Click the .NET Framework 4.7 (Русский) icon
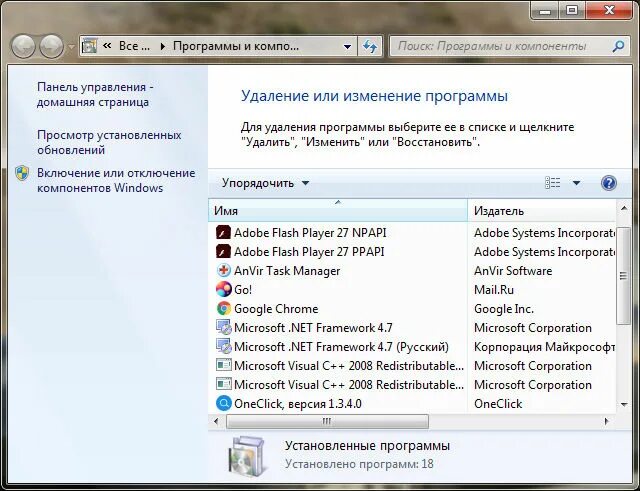Viewport: 640px width, 491px height. [x=223, y=347]
